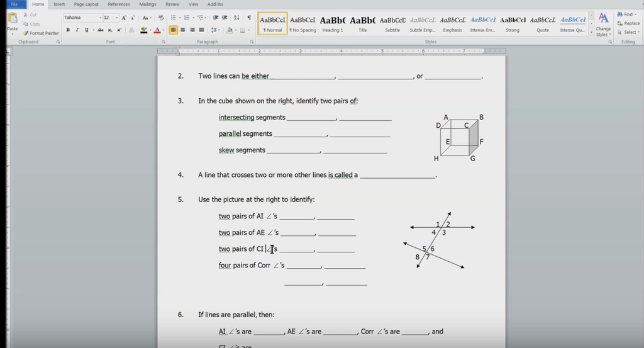Click the Paste clipboard icon
This screenshot has height=348, width=644.
(13, 18)
